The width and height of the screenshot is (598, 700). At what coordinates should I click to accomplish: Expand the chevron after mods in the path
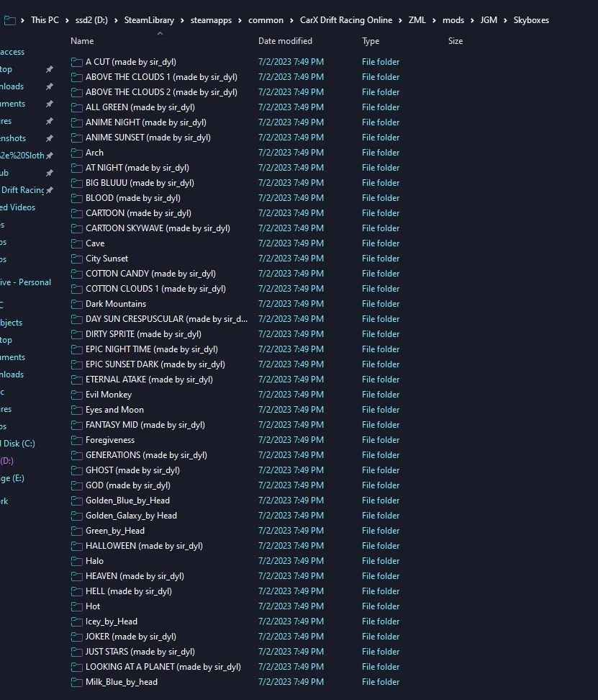pos(472,21)
